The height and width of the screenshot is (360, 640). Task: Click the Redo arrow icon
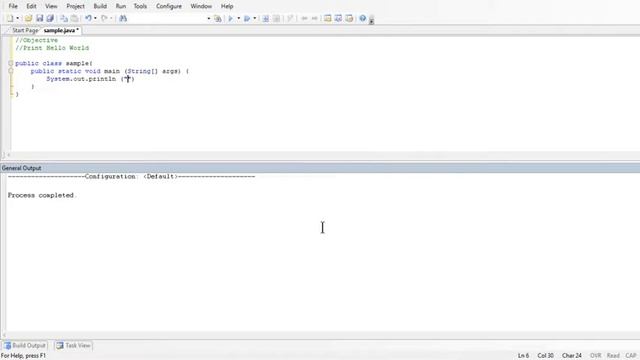(104, 18)
